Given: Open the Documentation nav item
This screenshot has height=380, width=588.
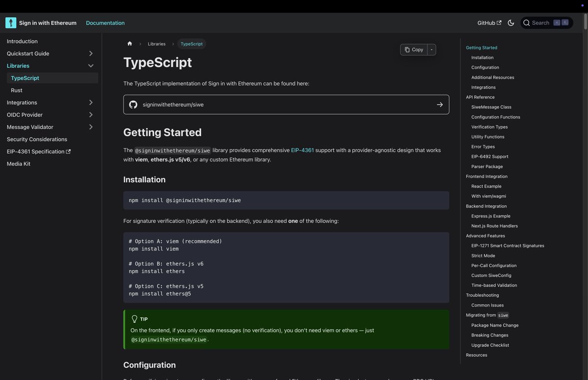Looking at the screenshot, I should (x=105, y=23).
